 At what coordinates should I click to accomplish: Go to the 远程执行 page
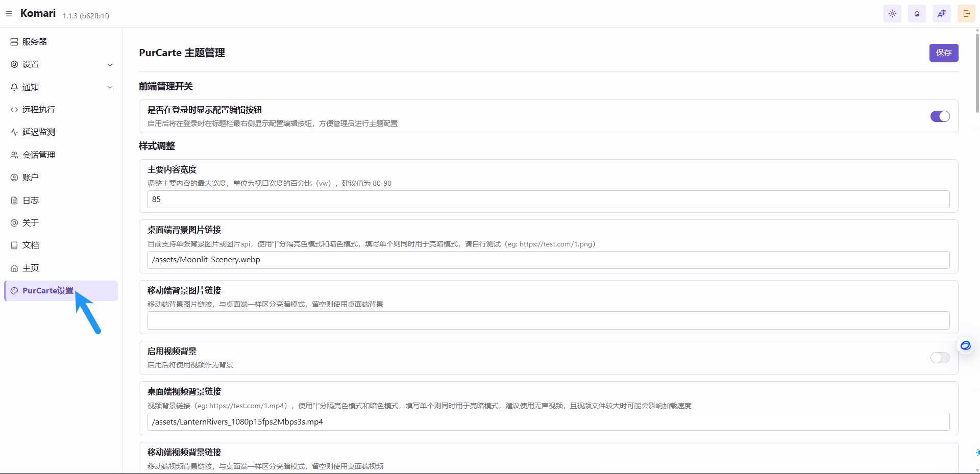click(38, 110)
